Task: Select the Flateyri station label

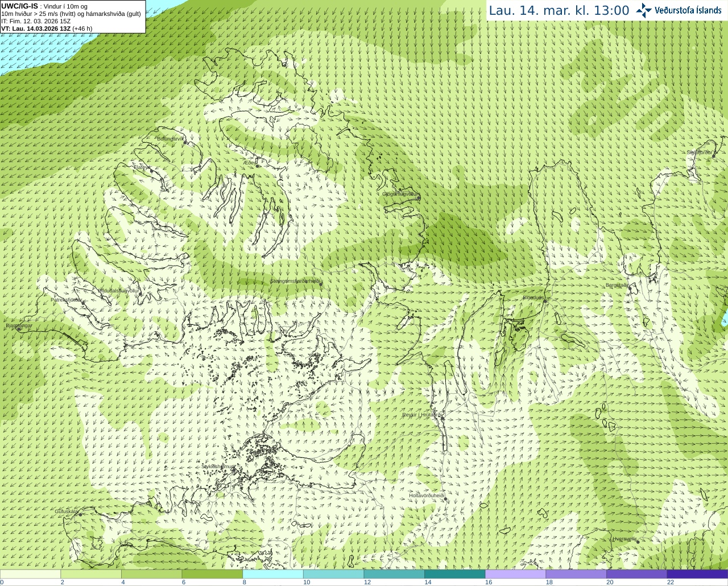Action: pyautogui.click(x=142, y=167)
